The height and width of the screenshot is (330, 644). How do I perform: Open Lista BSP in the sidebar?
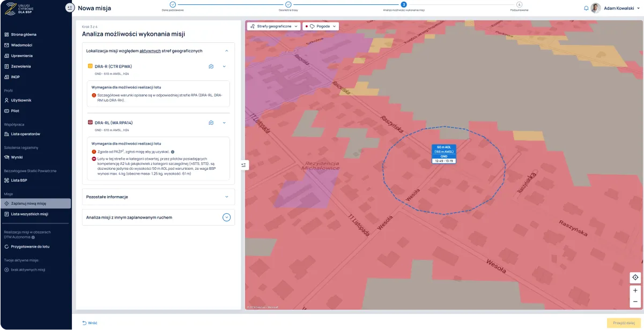(19, 180)
